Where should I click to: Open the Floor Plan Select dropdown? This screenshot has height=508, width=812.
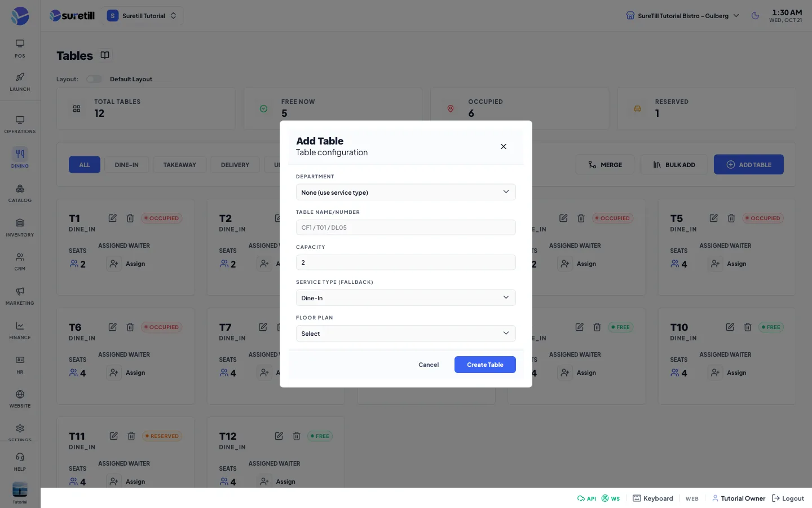[406, 334]
